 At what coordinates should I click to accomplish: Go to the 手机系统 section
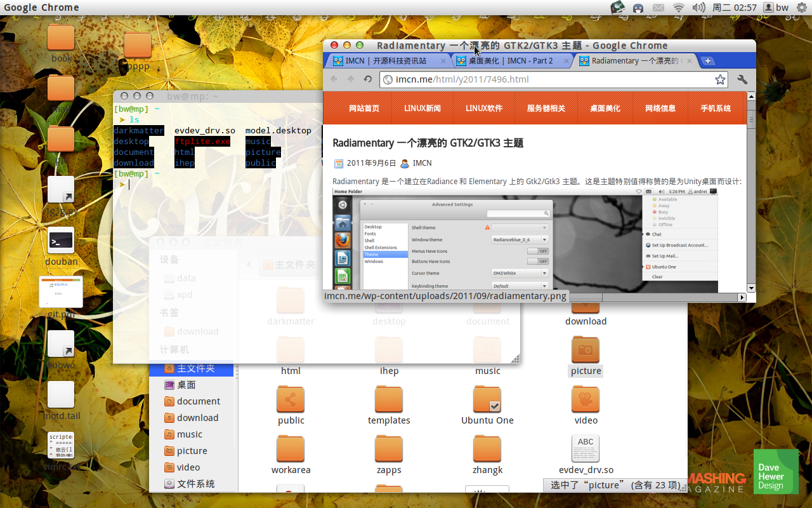click(x=716, y=109)
